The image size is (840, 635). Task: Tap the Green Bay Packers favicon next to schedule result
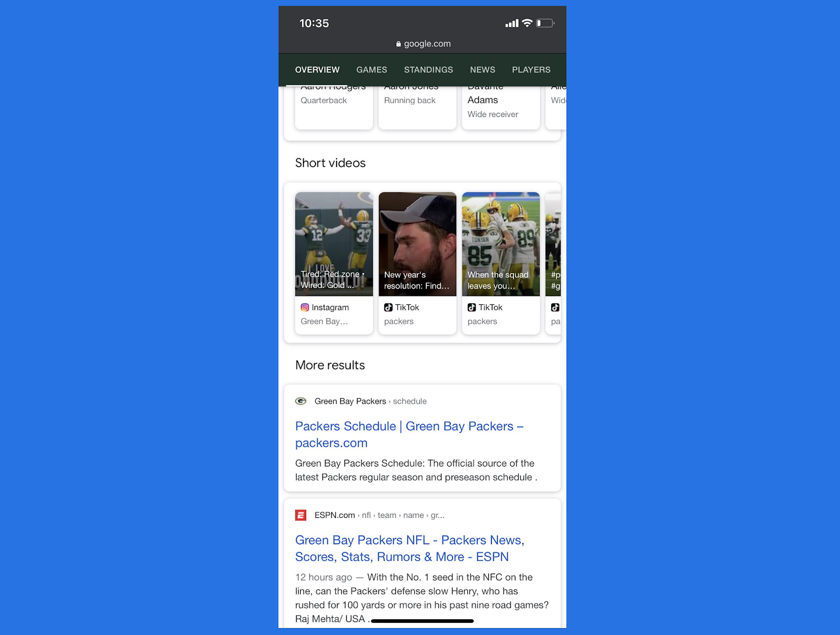301,401
